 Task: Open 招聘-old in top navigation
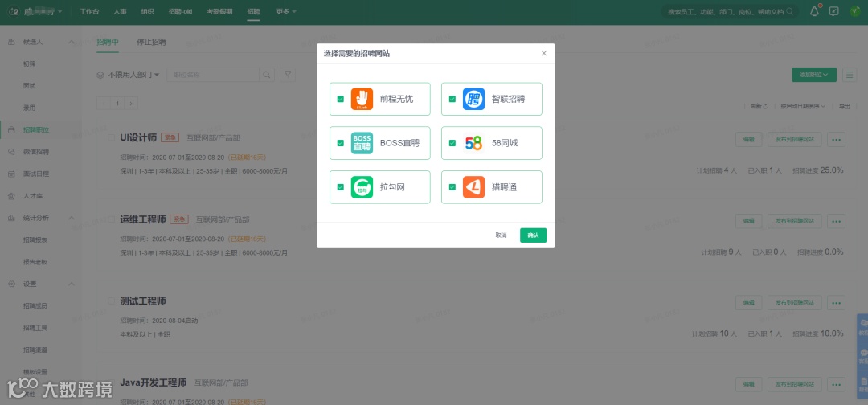(181, 11)
